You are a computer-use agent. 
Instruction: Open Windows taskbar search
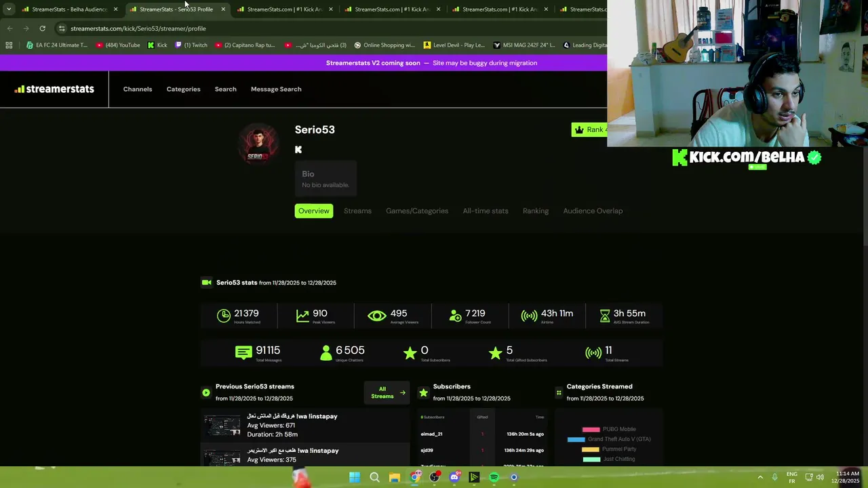click(x=374, y=477)
